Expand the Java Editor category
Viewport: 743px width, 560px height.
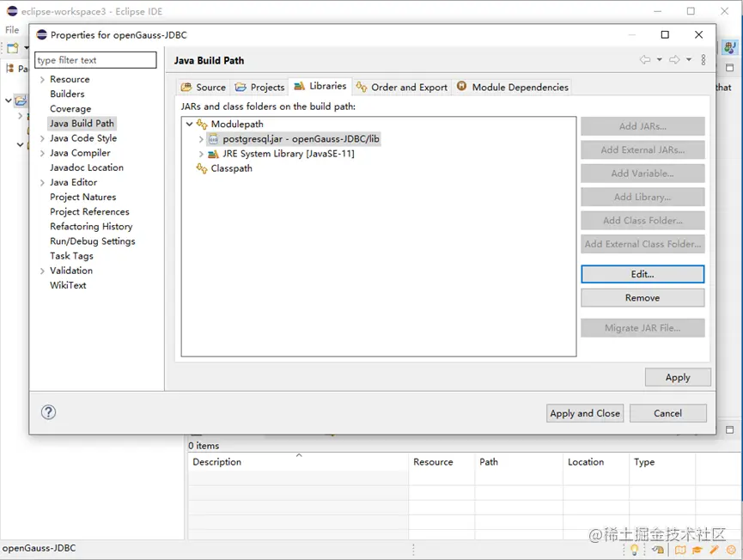click(42, 182)
